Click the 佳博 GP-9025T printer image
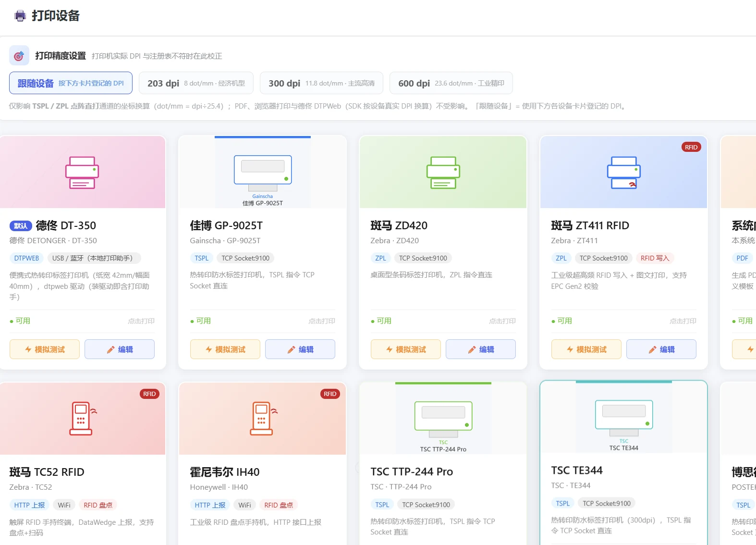The height and width of the screenshot is (545, 756). 263,173
